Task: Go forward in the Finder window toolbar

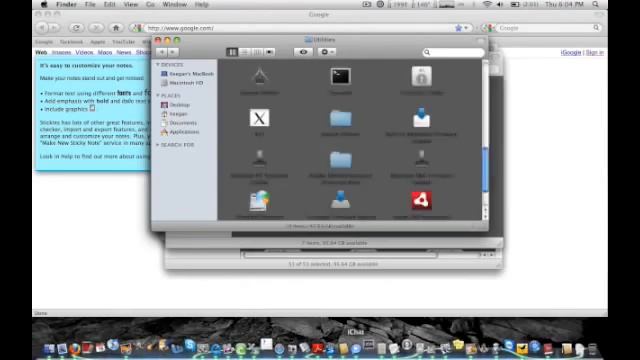Action: [172, 52]
